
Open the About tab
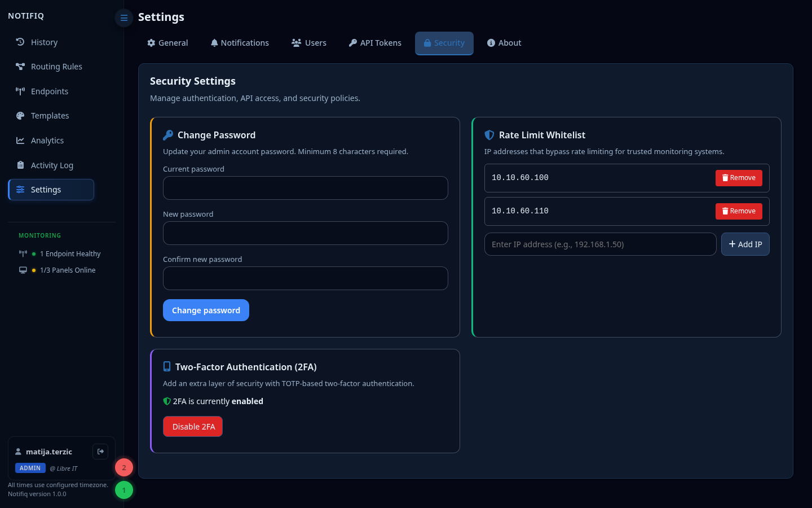point(504,43)
